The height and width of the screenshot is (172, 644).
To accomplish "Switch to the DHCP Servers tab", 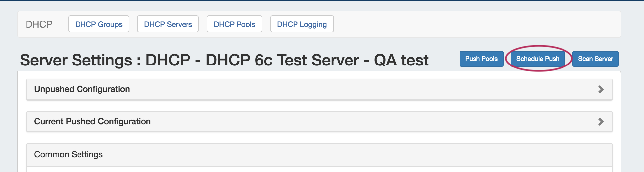I will 168,24.
